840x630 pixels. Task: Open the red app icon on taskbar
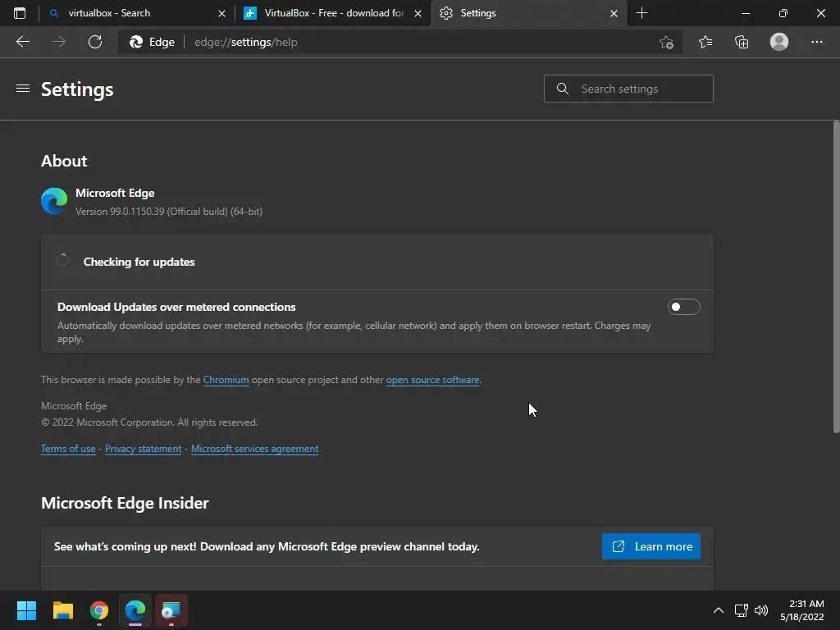click(171, 610)
